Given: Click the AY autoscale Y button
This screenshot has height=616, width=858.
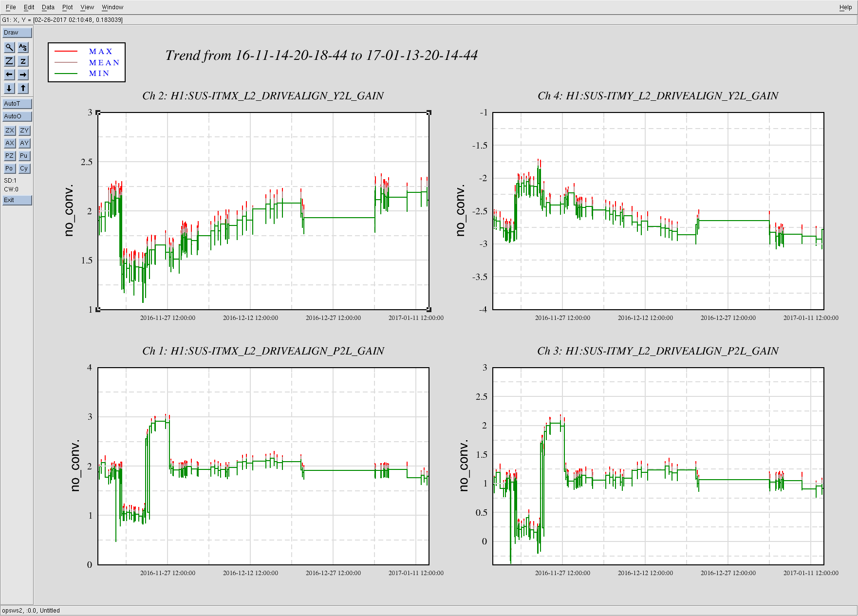Looking at the screenshot, I should [x=24, y=143].
